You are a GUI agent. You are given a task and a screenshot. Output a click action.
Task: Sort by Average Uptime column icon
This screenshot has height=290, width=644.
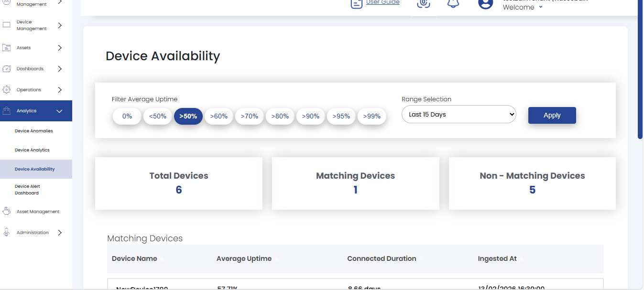coord(276,259)
